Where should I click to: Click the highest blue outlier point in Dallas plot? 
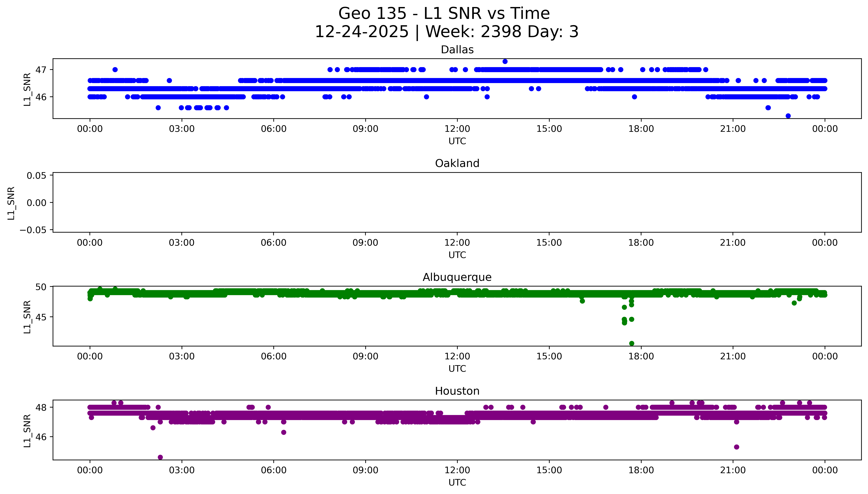(x=505, y=61)
